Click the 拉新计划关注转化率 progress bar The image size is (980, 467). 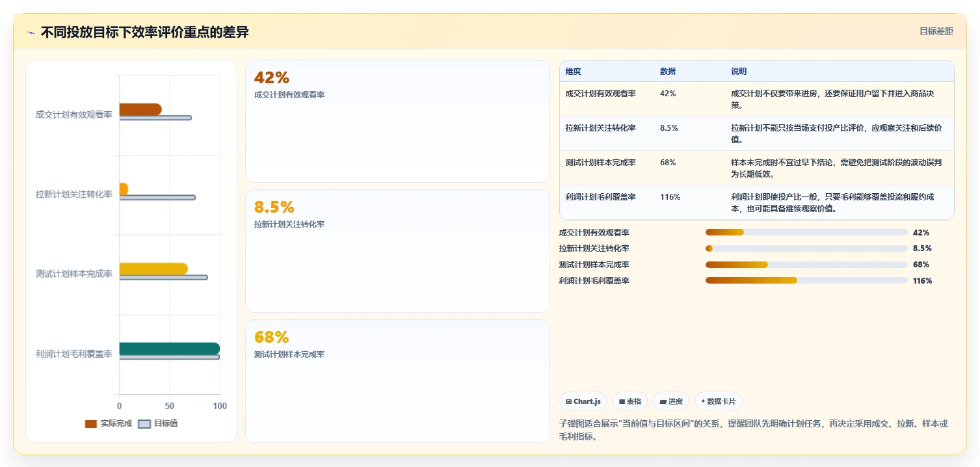pyautogui.click(x=806, y=248)
